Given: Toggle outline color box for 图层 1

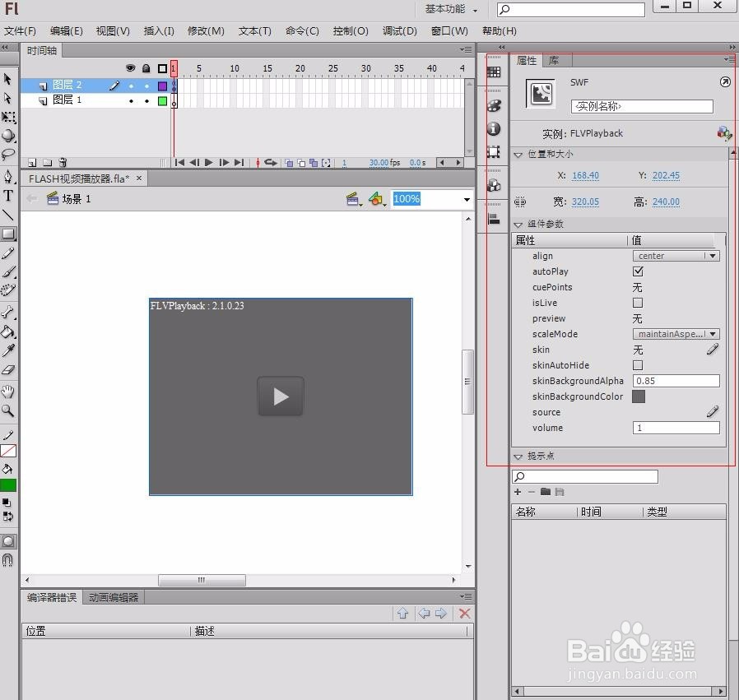Looking at the screenshot, I should click(x=163, y=101).
